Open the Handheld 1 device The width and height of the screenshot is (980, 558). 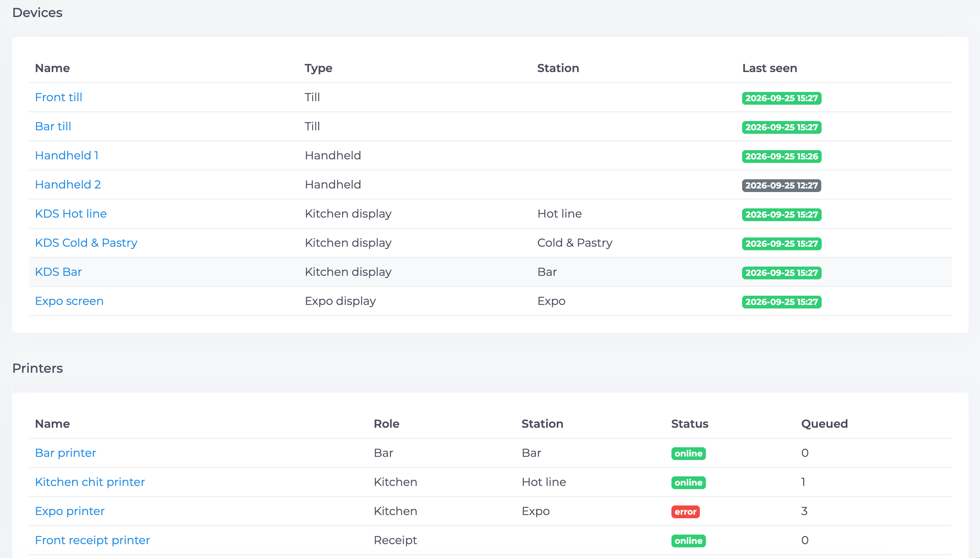click(x=67, y=155)
